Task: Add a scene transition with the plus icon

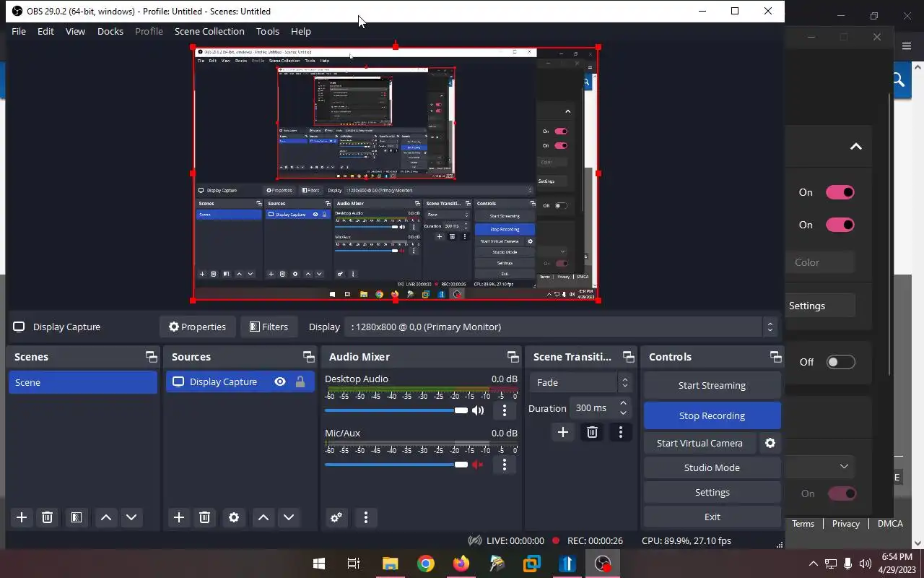Action: 563,432
